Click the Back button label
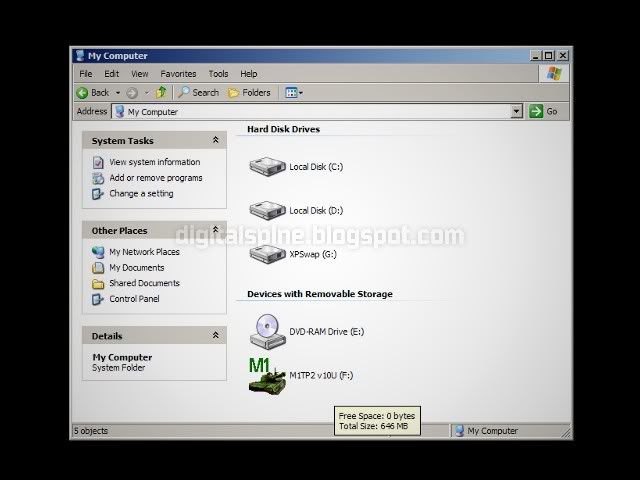The width and height of the screenshot is (640, 480). point(100,93)
